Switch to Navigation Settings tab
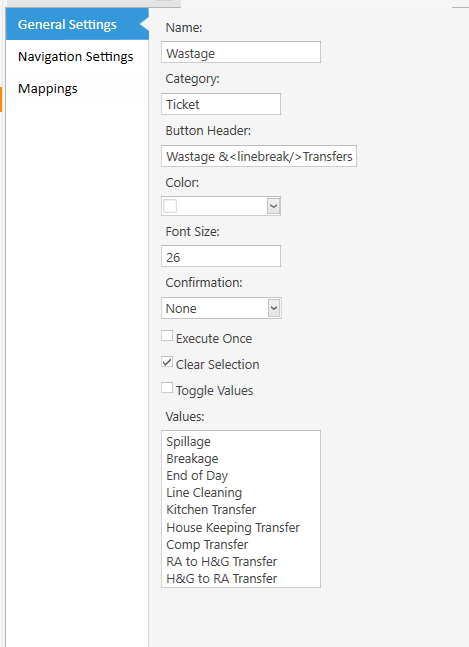The height and width of the screenshot is (647, 469). click(x=77, y=56)
